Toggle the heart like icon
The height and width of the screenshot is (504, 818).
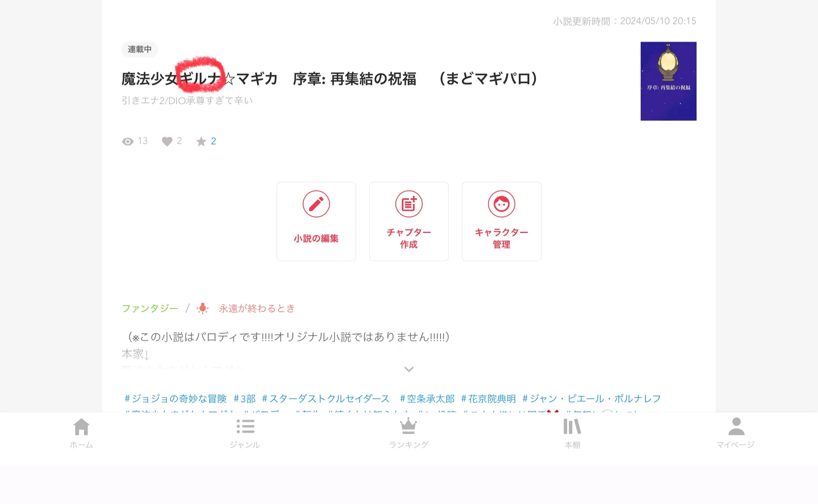coord(167,141)
